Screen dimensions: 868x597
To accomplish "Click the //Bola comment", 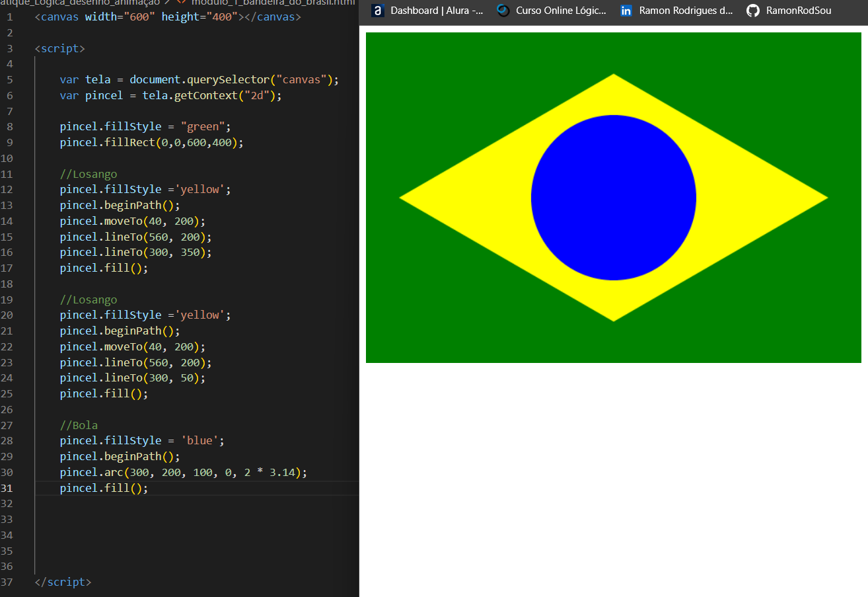I will (x=79, y=425).
